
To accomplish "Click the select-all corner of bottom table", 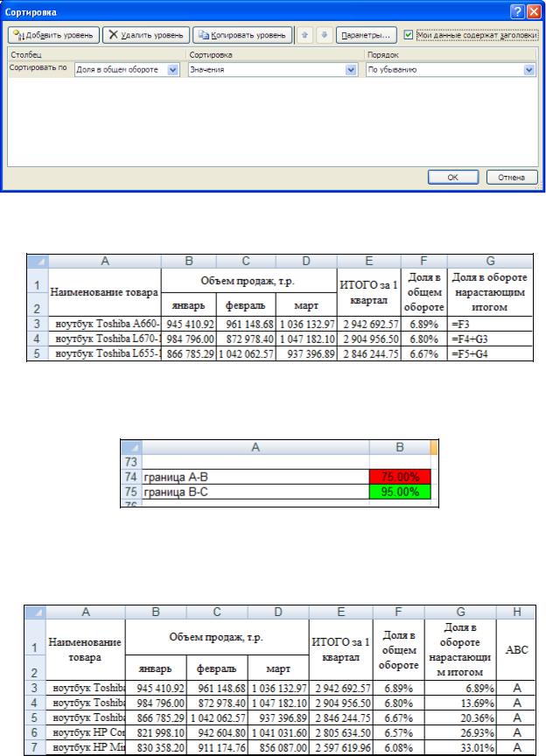I will click(35, 612).
